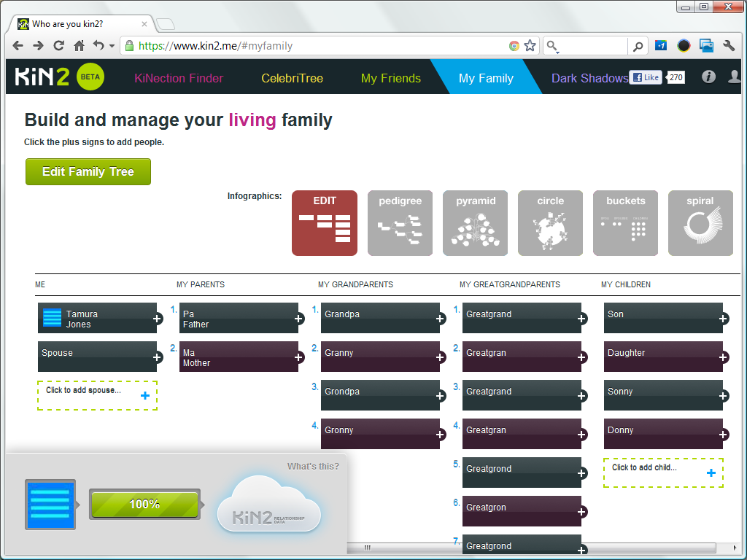Click the info icon in header
747x560 pixels.
click(708, 77)
